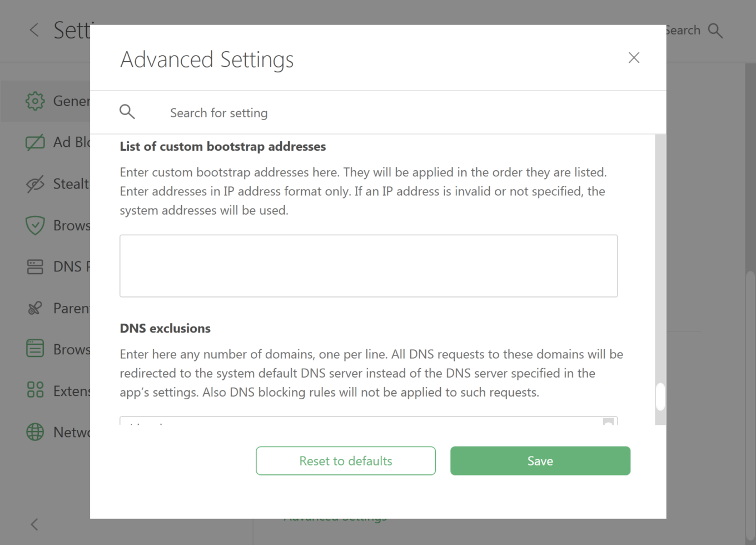Viewport: 756px width, 545px height.
Task: Select the Ad Blocker sidebar icon
Action: 35,142
